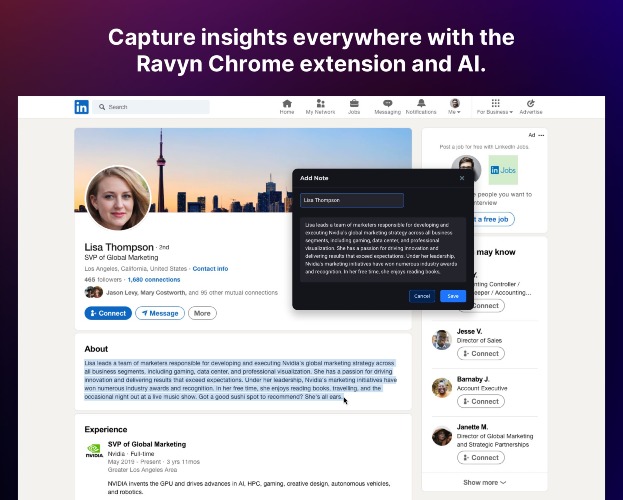Click the mutual connections avatars
The height and width of the screenshot is (500, 623).
94,292
